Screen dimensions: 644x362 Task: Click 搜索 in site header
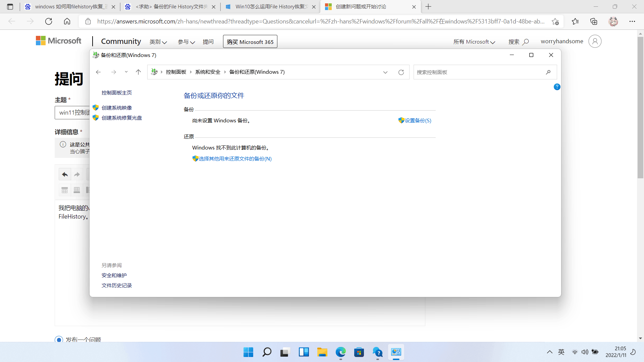coord(519,42)
